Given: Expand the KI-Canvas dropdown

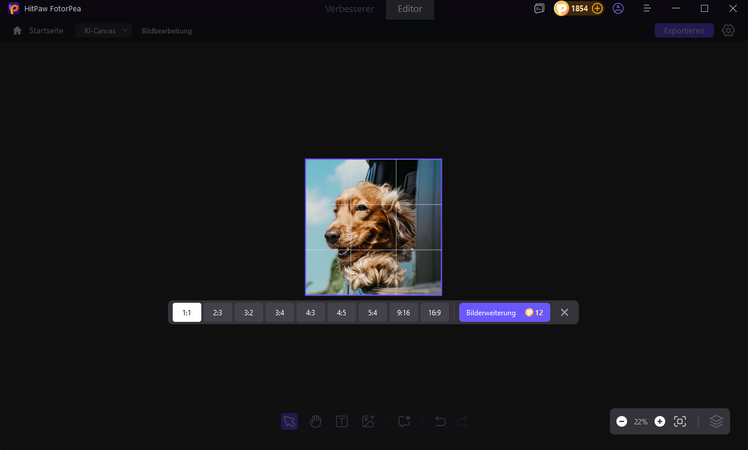Looking at the screenshot, I should tap(104, 31).
